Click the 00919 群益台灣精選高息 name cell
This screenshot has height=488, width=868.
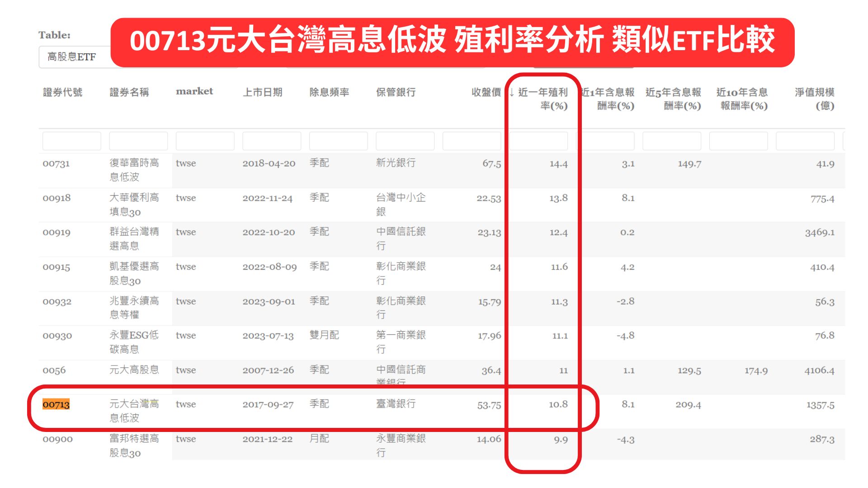tap(134, 239)
